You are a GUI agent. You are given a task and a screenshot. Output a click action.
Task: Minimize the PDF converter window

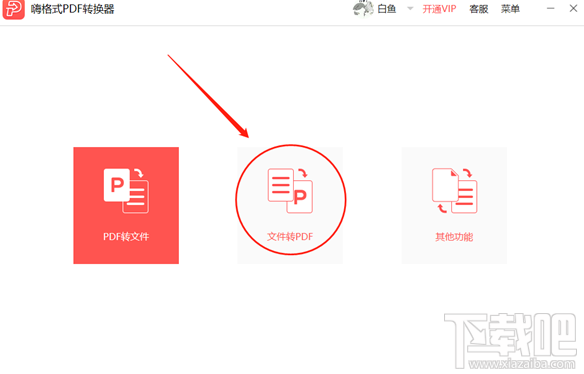pos(550,9)
